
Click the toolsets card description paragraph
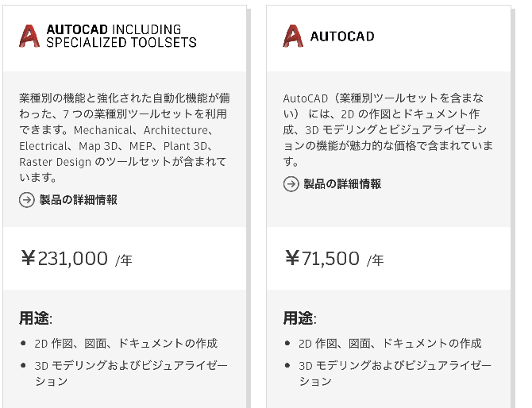point(125,137)
